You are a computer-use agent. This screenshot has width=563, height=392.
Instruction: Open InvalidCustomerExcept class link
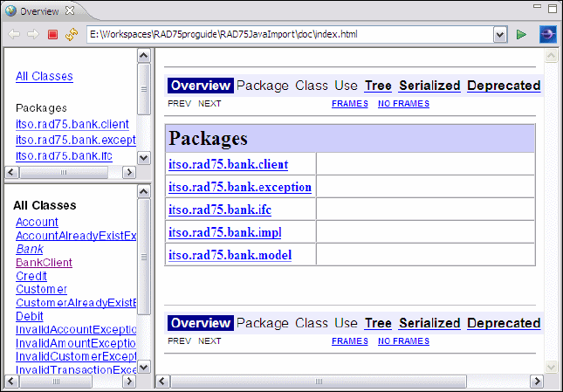tap(76, 356)
